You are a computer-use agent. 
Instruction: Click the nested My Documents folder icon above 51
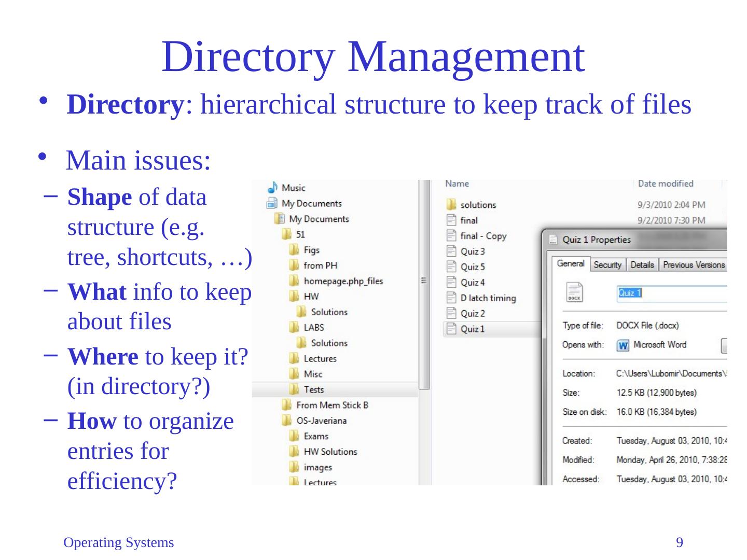click(280, 219)
